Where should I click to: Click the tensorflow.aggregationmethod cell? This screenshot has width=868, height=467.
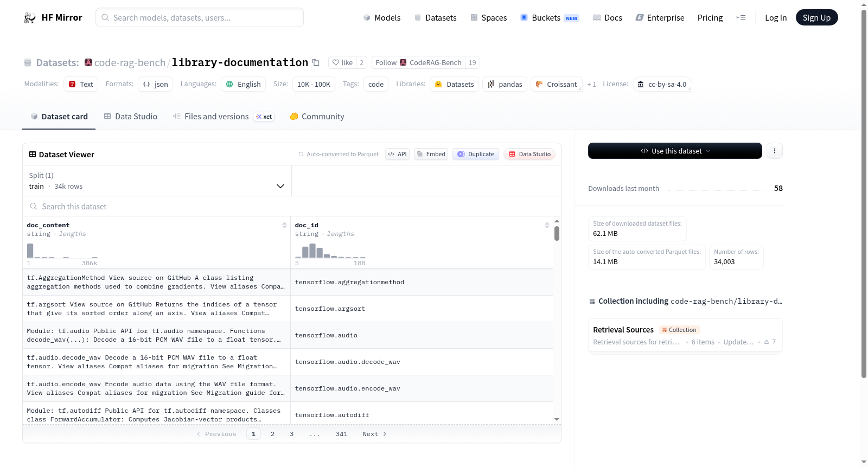click(x=422, y=282)
